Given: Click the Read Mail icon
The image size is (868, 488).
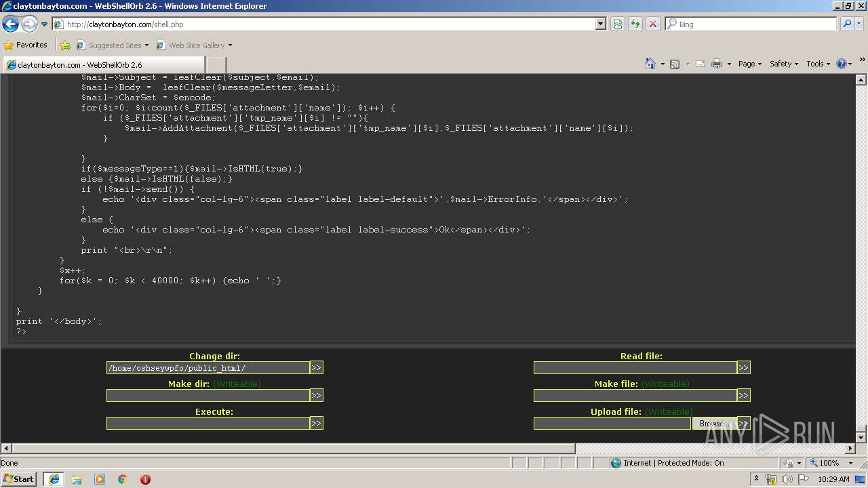Looking at the screenshot, I should [x=701, y=64].
